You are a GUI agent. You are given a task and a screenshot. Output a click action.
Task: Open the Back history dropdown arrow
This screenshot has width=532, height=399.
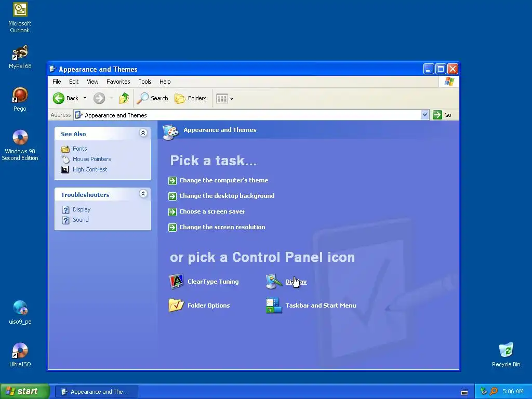(85, 98)
